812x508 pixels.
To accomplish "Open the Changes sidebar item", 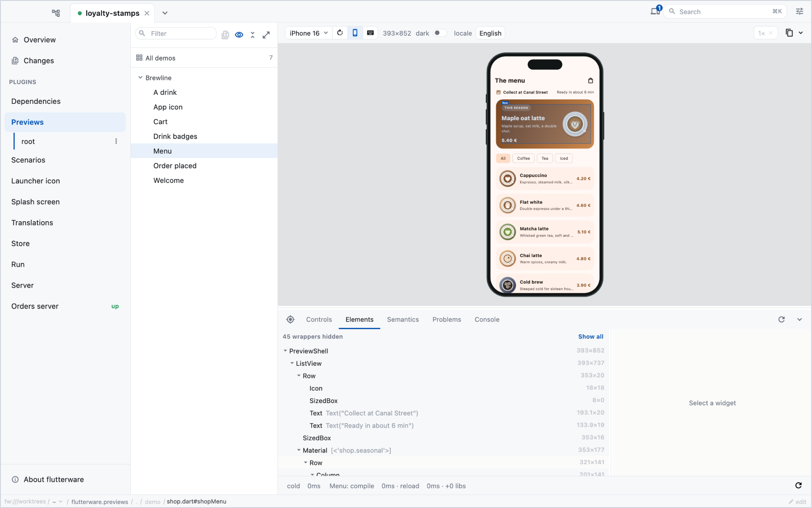I will (65, 60).
